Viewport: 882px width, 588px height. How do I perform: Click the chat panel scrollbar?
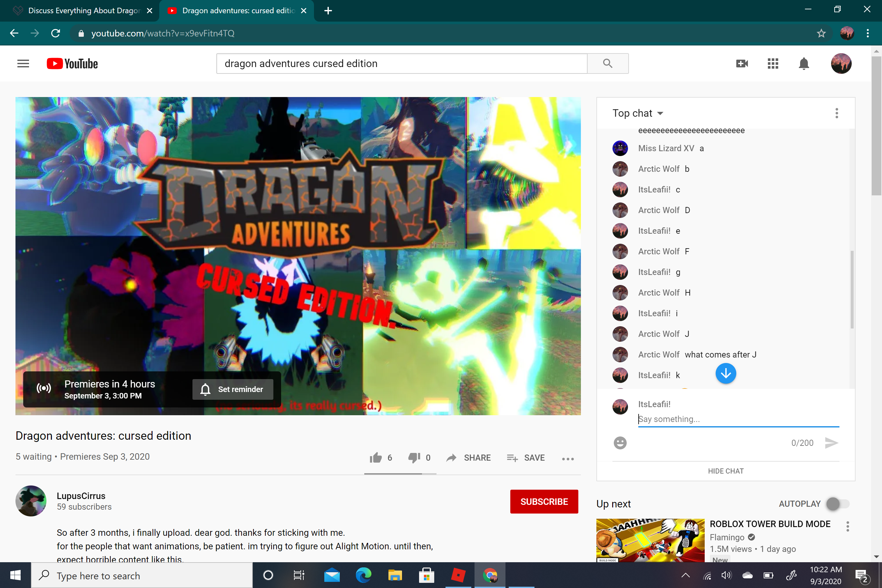point(852,289)
